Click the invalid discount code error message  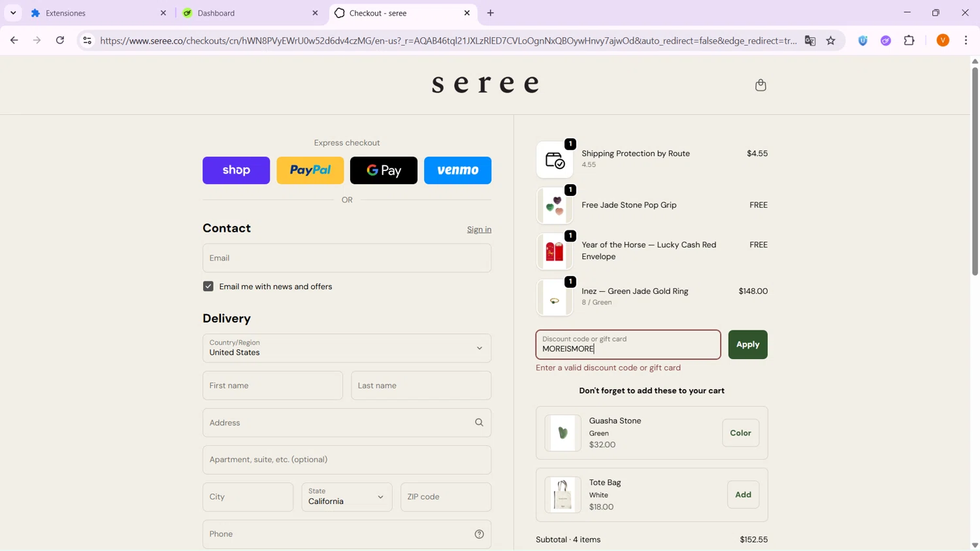(608, 368)
